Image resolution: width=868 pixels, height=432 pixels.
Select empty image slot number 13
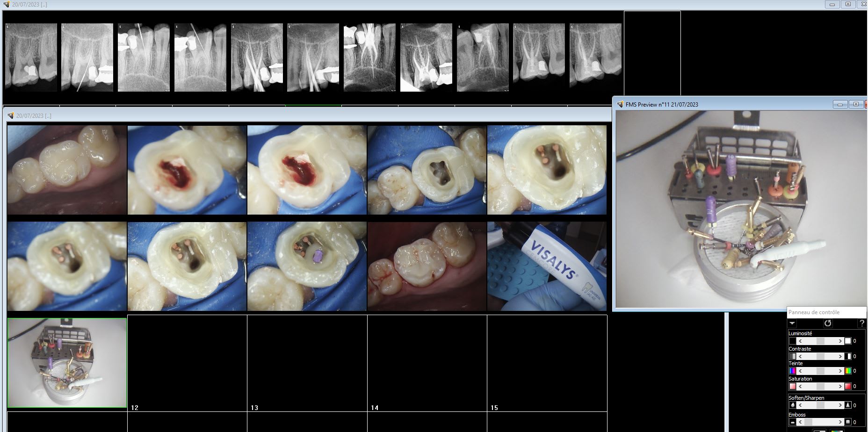click(x=307, y=363)
